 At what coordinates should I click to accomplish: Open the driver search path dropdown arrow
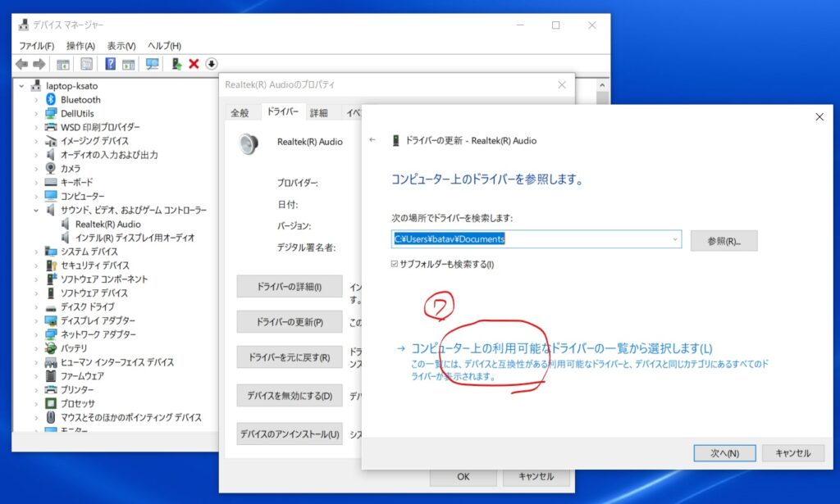(x=675, y=239)
